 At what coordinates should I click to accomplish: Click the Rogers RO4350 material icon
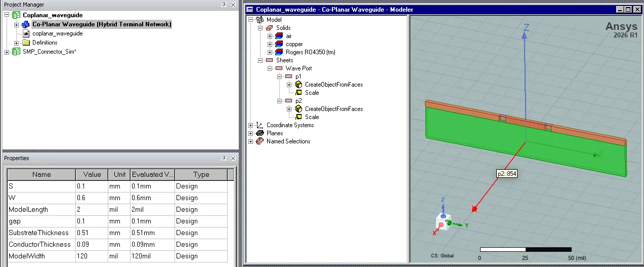[x=279, y=52]
